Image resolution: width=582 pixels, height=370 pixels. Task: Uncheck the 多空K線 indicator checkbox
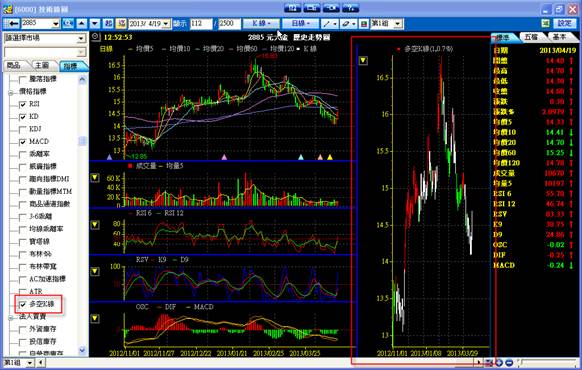[x=23, y=304]
